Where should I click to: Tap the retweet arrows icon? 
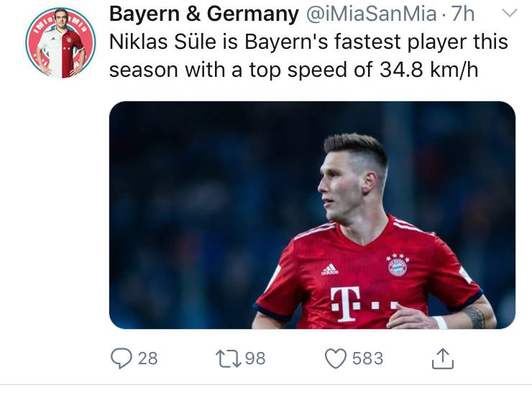pos(229,358)
